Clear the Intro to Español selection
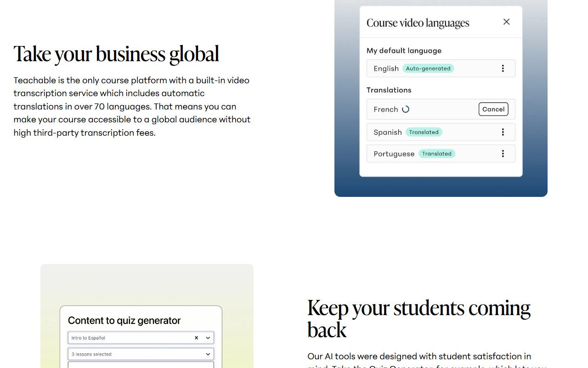This screenshot has width=588, height=368. (x=196, y=338)
